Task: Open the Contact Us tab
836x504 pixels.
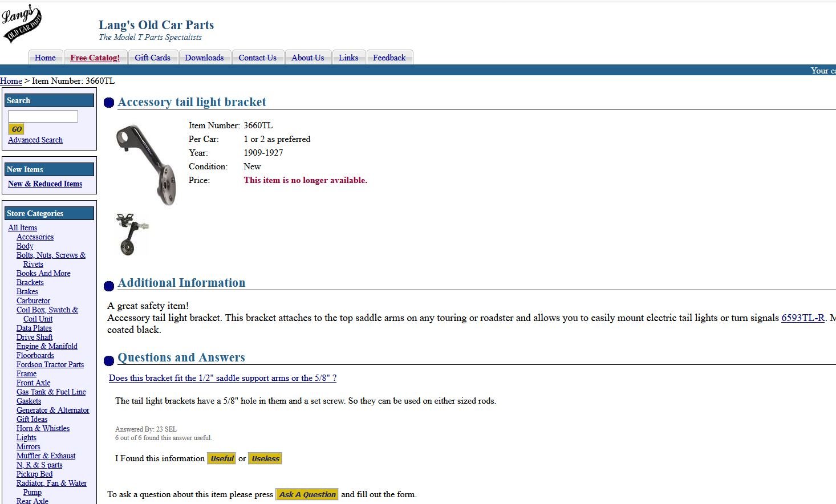Action: coord(257,58)
